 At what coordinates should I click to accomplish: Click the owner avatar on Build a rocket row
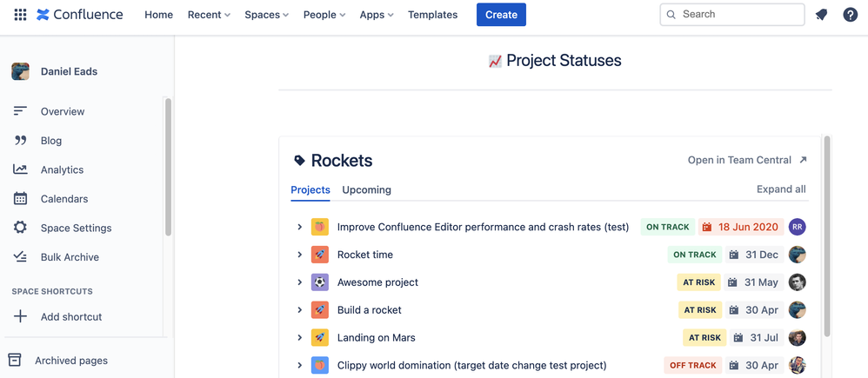click(798, 310)
